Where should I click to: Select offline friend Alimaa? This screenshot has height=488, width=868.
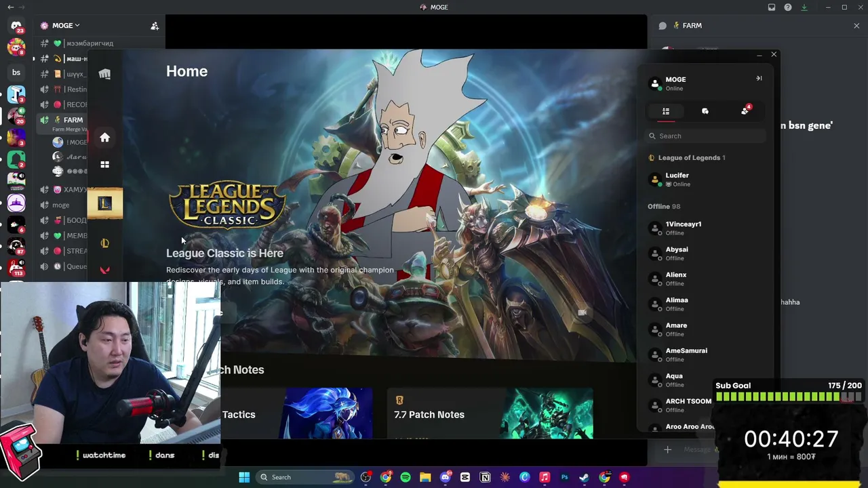(705, 304)
